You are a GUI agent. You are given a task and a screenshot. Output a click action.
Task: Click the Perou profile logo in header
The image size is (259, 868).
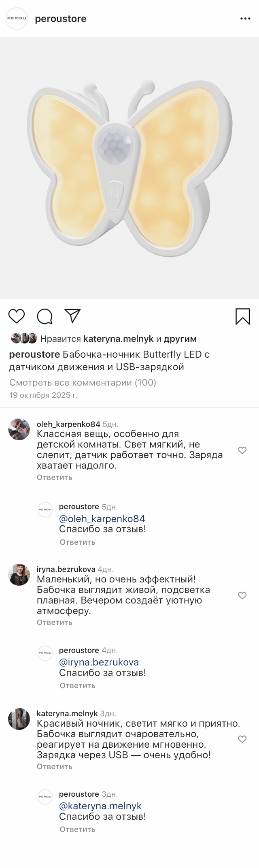click(x=17, y=19)
